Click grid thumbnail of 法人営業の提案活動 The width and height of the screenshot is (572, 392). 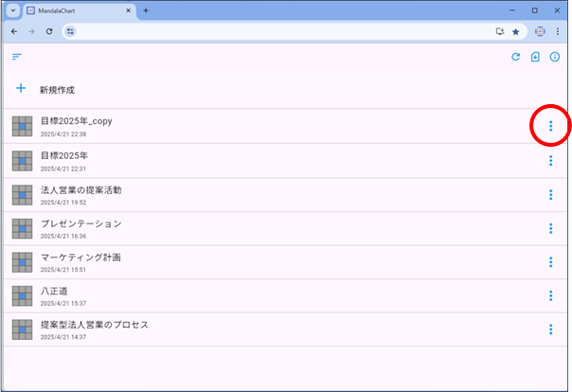coord(22,195)
